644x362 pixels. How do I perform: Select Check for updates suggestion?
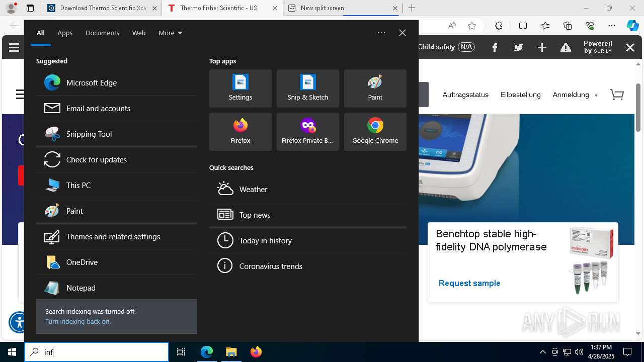pos(117,159)
